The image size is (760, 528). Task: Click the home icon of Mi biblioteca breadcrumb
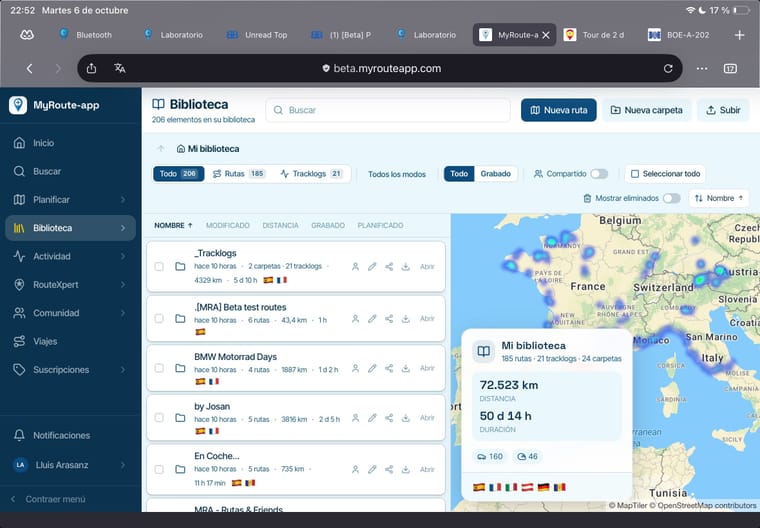(x=181, y=148)
